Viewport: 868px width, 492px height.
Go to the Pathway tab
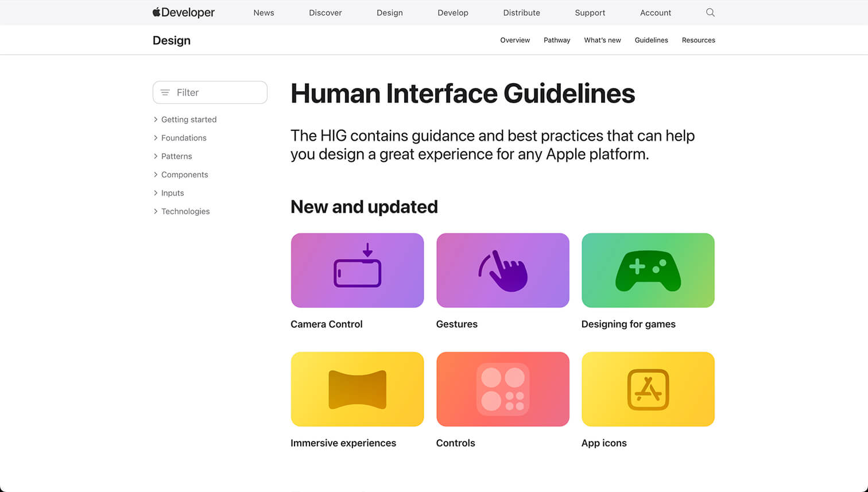[x=557, y=40]
